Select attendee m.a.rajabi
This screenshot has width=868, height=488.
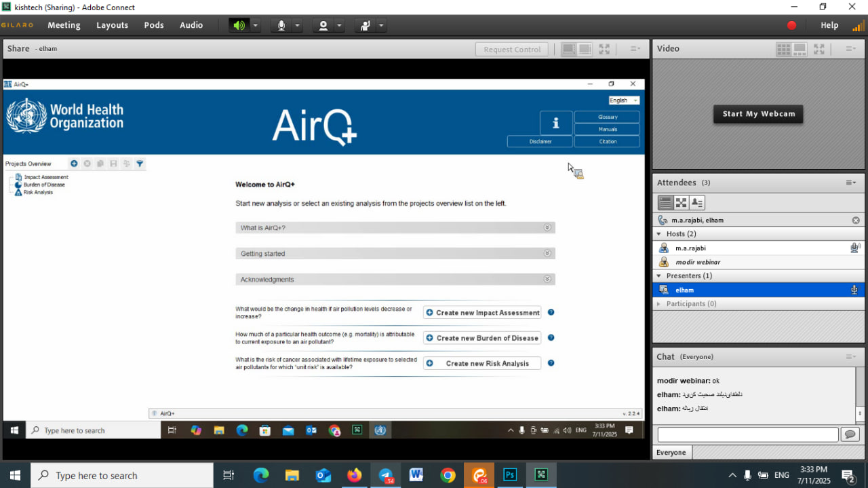(x=757, y=248)
